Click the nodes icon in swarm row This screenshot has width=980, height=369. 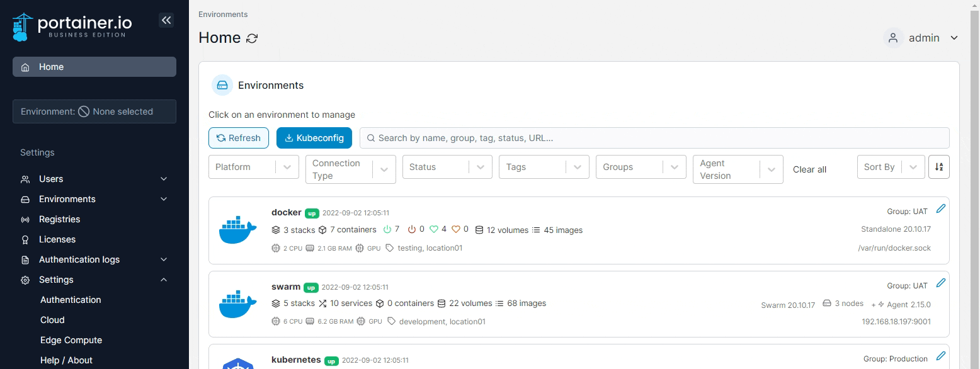827,304
